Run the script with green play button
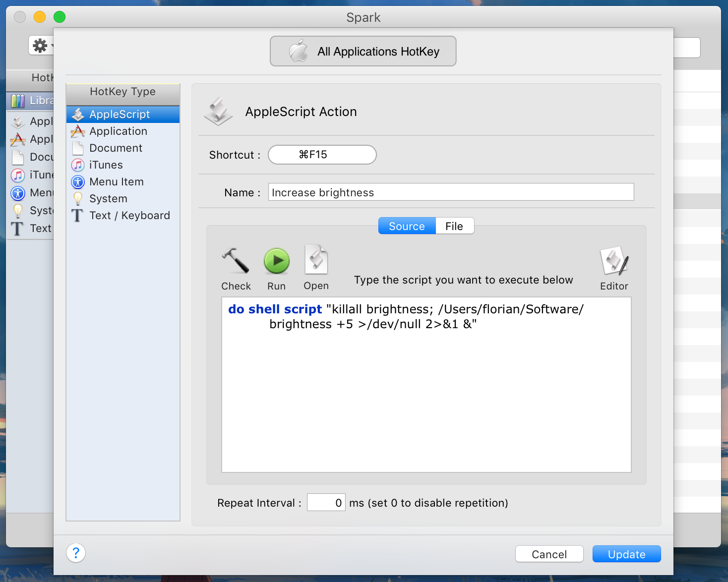Screen dimensions: 728x582 tap(277, 261)
